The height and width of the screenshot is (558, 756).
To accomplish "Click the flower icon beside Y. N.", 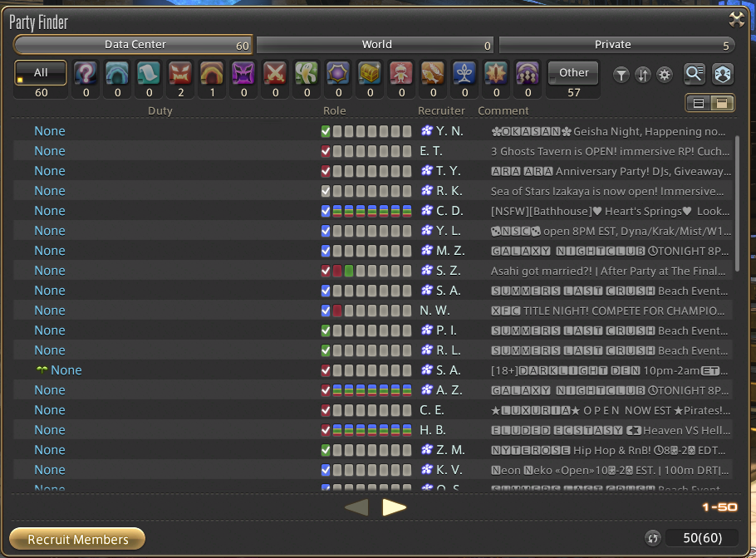I will click(x=427, y=130).
